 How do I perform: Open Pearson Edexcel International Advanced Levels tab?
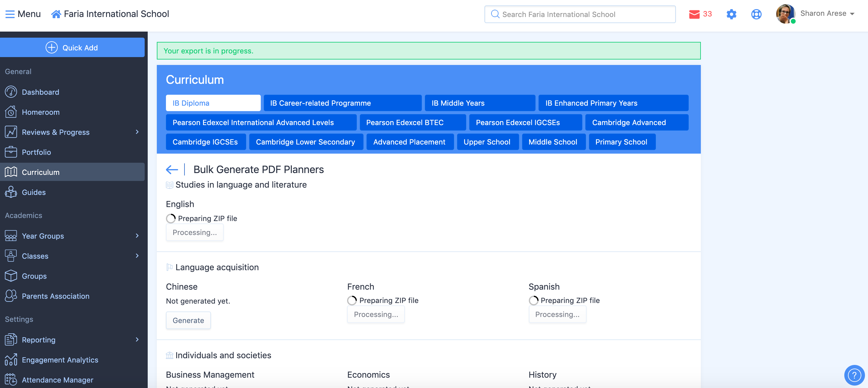click(x=261, y=122)
